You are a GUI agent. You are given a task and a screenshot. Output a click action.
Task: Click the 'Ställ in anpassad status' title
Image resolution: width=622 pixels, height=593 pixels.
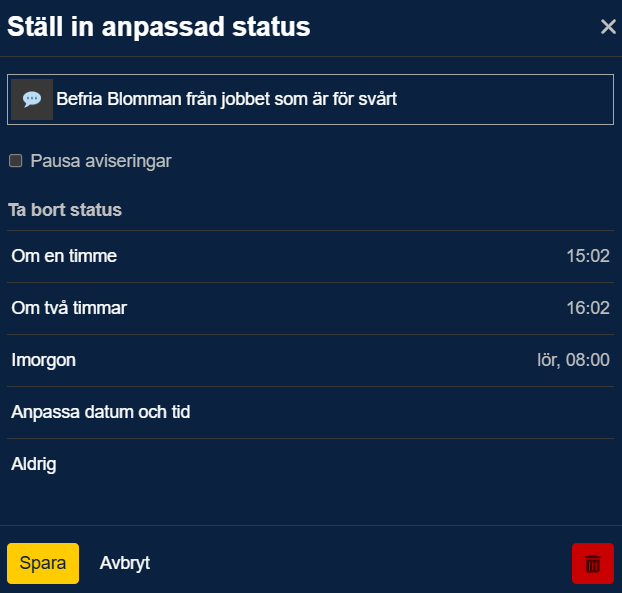(159, 27)
